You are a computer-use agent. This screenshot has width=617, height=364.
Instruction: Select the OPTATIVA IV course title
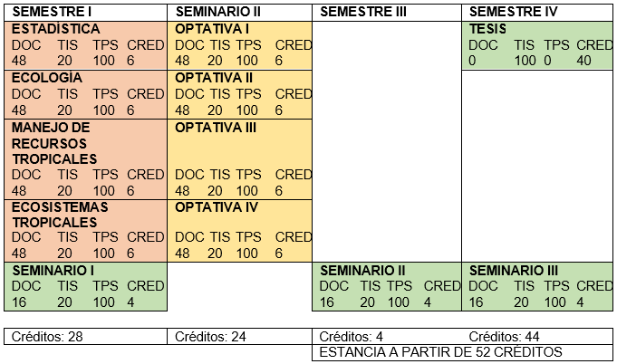click(217, 206)
